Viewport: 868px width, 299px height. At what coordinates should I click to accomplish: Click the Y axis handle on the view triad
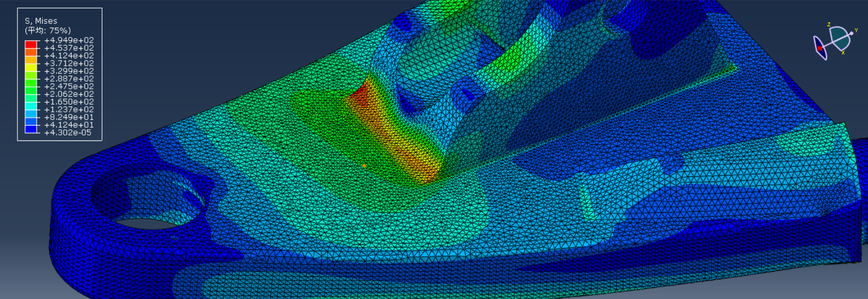click(851, 33)
